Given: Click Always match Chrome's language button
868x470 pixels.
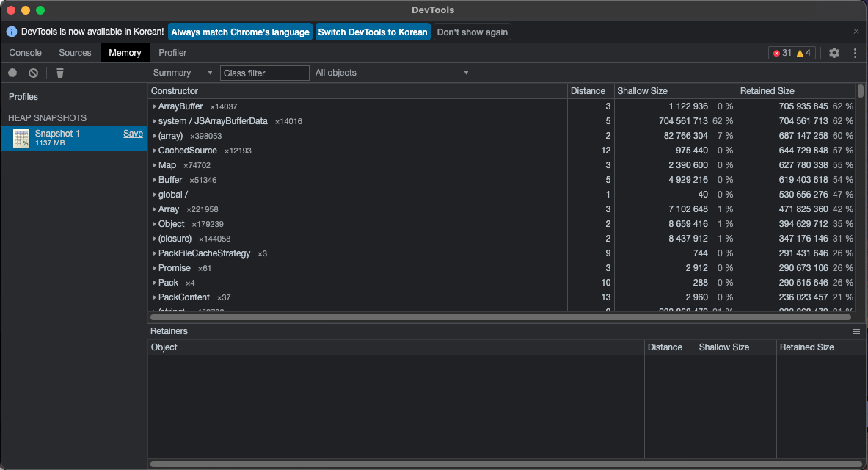Looking at the screenshot, I should click(240, 32).
